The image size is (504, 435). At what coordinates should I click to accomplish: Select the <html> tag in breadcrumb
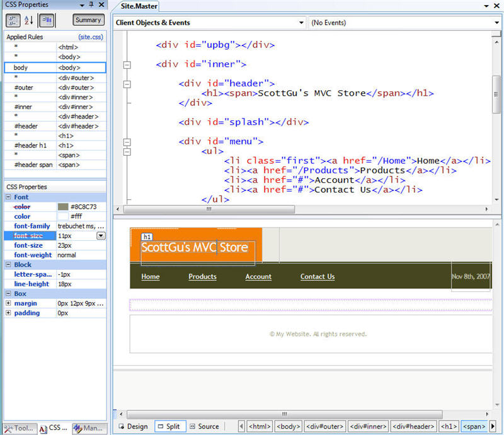coord(260,427)
